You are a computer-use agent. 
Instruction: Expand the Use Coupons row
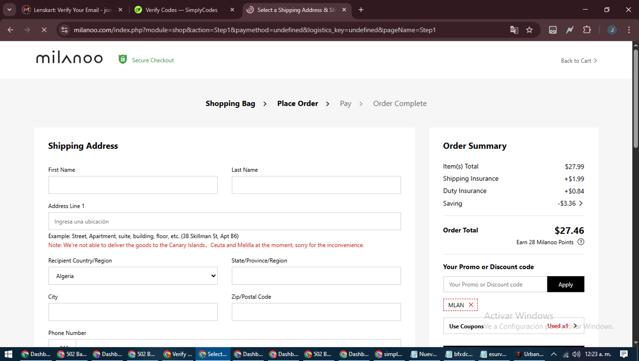(x=513, y=326)
